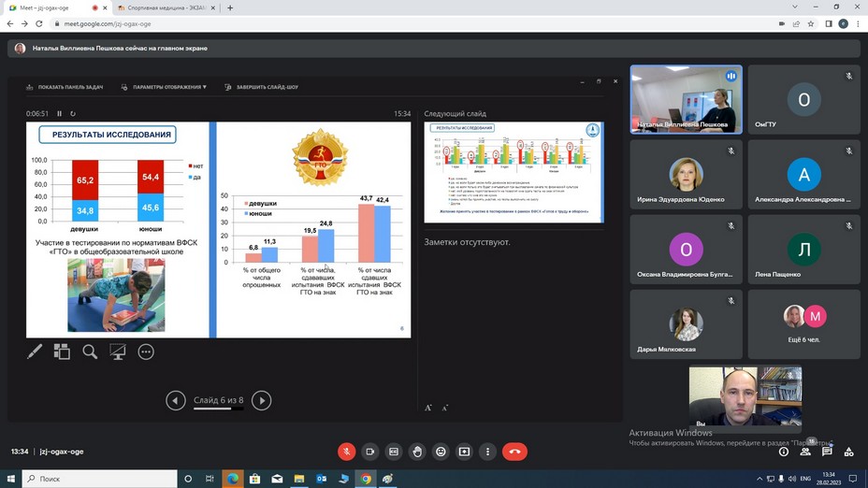
Task: Click the next slide preview thumbnail
Action: 514,172
